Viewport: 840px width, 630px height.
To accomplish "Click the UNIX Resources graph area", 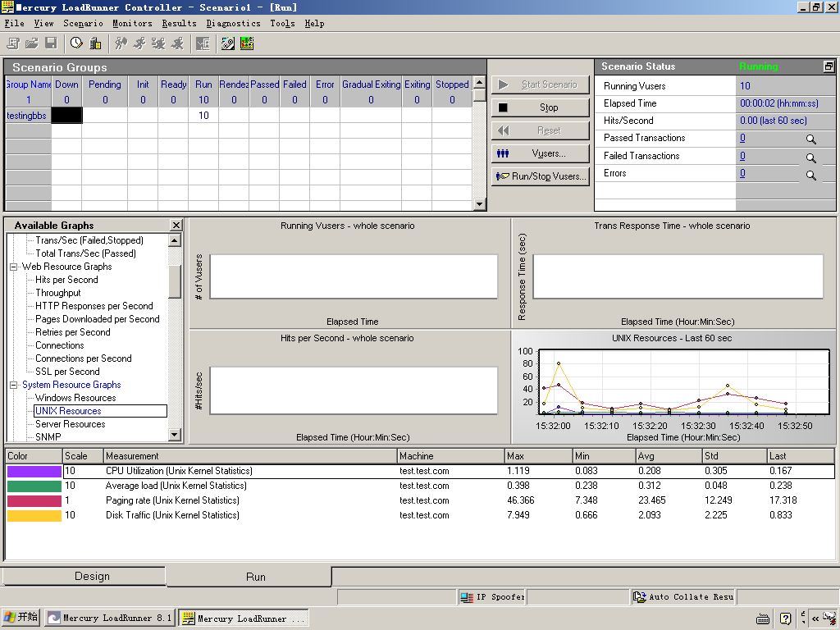I will click(683, 382).
